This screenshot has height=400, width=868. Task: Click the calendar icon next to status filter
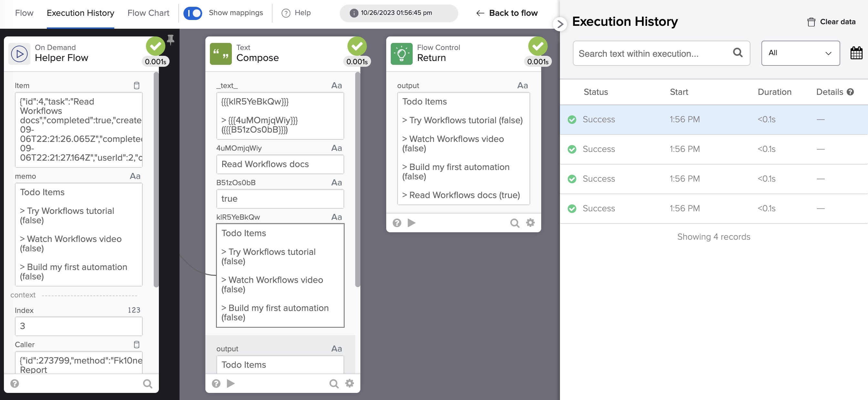(856, 53)
